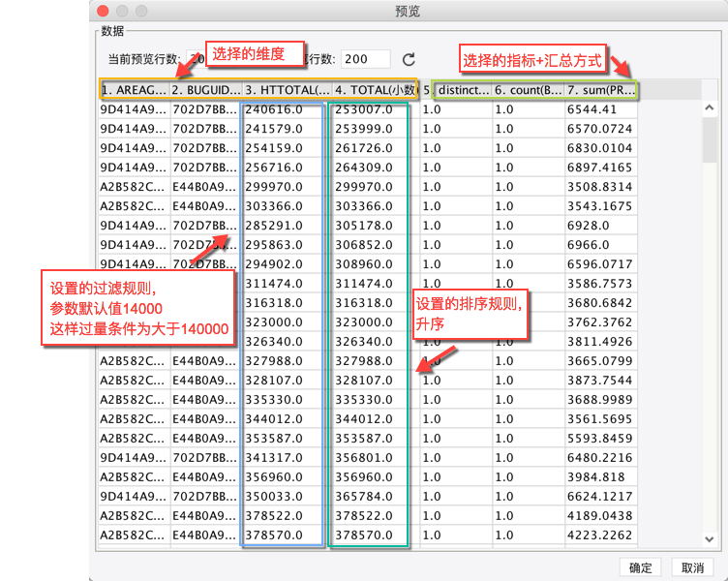Select column header 1. AREAG...

(x=135, y=90)
